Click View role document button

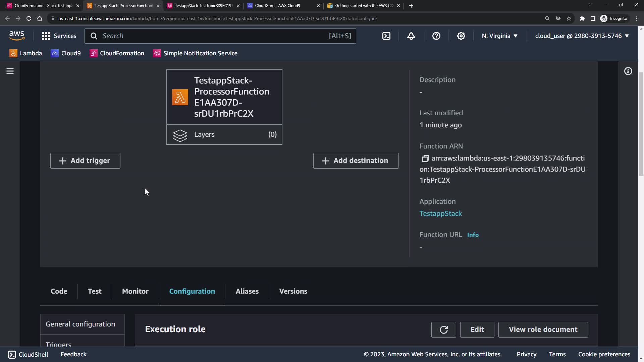(543, 329)
